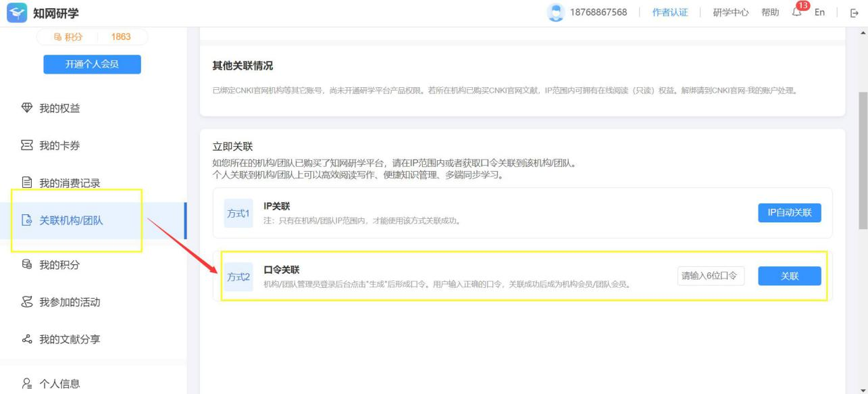Click the share icon beside 我的文献分享
The width and height of the screenshot is (868, 394).
[x=27, y=339]
